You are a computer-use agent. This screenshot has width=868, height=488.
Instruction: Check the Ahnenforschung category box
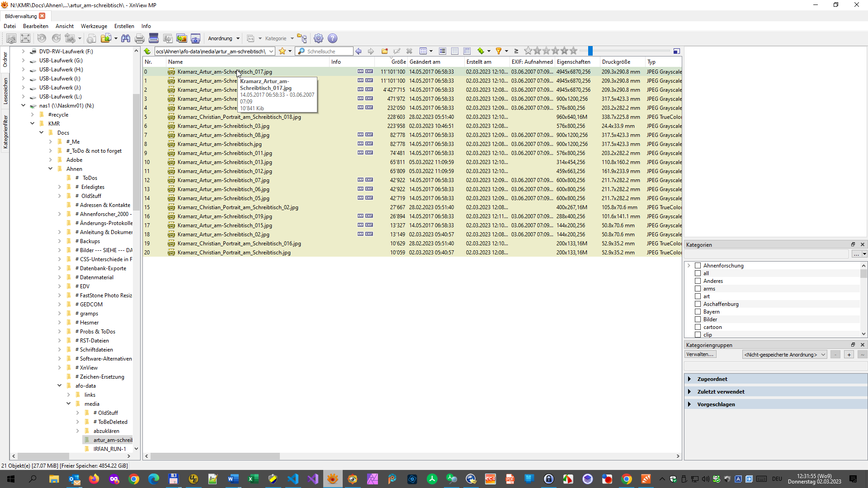(x=698, y=266)
